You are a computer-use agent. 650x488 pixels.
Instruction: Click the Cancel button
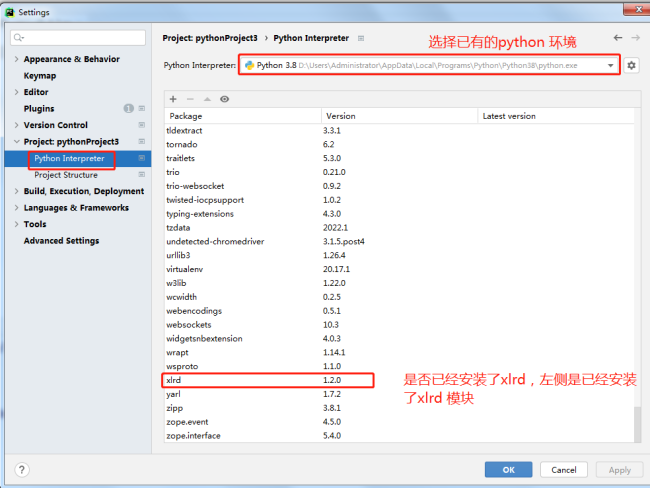click(564, 470)
